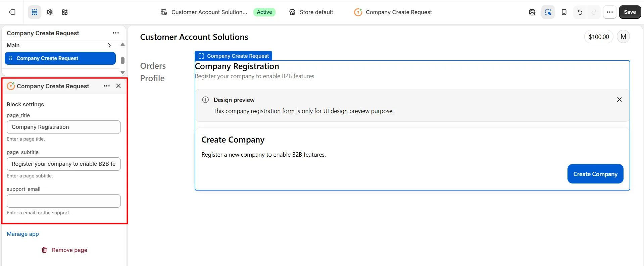Image resolution: width=644 pixels, height=266 pixels.
Task: Click the customer preview face icon
Action: tap(532, 12)
